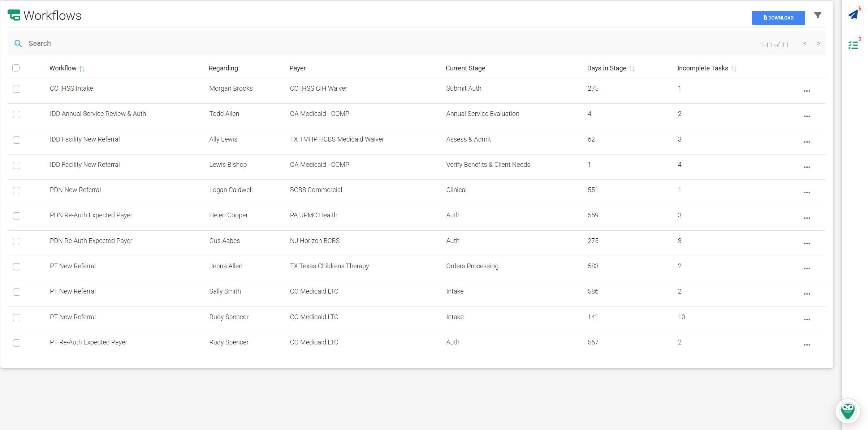Open paper plane notifications icon
868x430 pixels.
[854, 14]
